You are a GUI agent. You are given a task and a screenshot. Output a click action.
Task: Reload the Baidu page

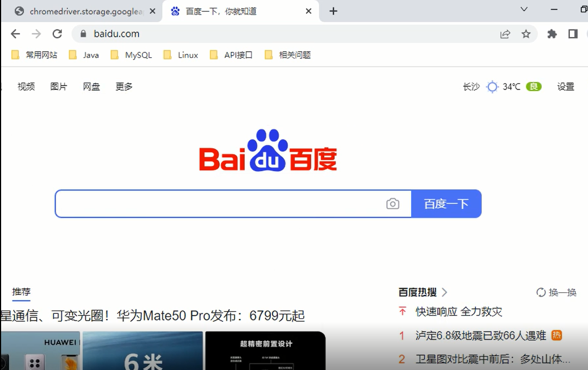pyautogui.click(x=57, y=34)
